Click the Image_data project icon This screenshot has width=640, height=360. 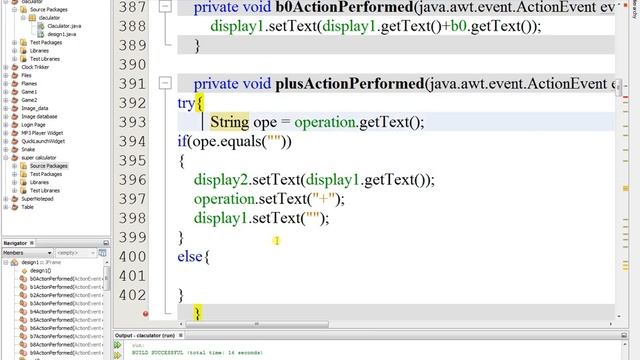[15, 108]
